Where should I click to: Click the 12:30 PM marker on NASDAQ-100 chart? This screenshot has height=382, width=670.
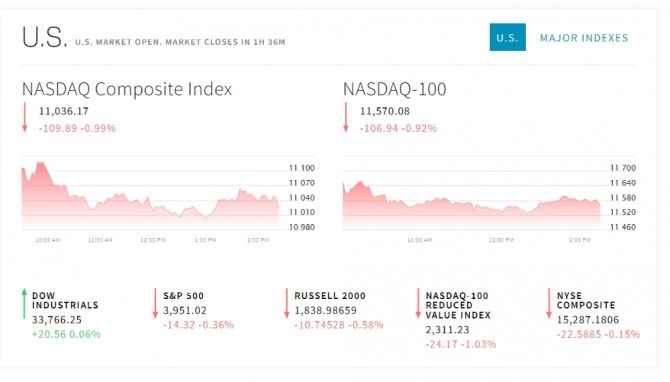[501, 240]
